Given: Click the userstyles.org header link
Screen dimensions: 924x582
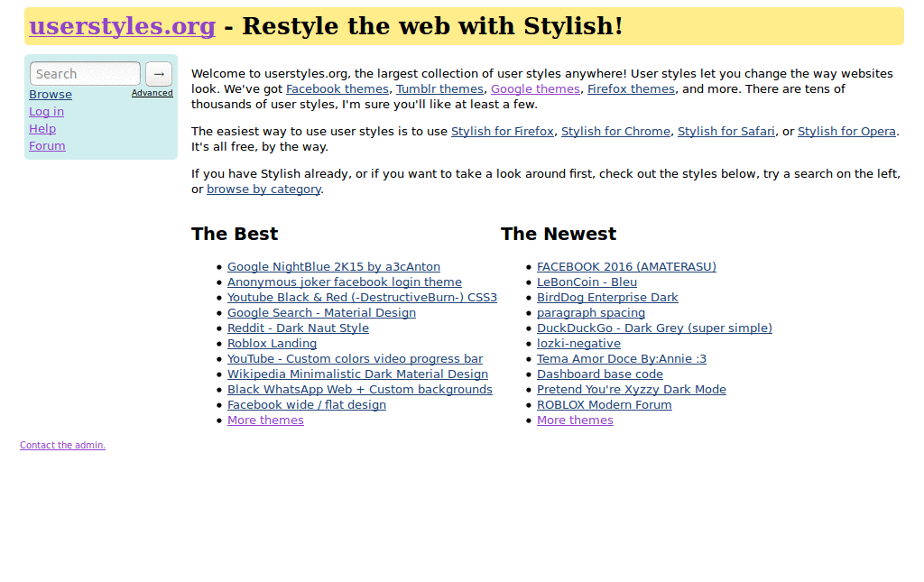Looking at the screenshot, I should point(122,25).
